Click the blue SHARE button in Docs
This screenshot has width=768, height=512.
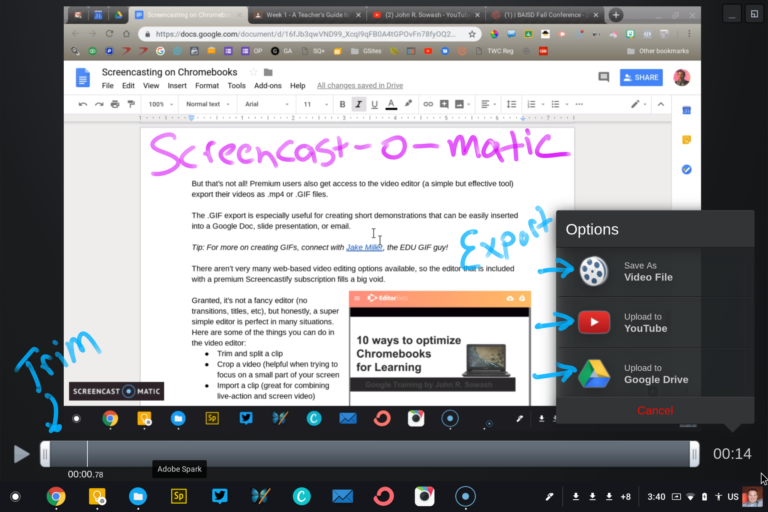(641, 77)
